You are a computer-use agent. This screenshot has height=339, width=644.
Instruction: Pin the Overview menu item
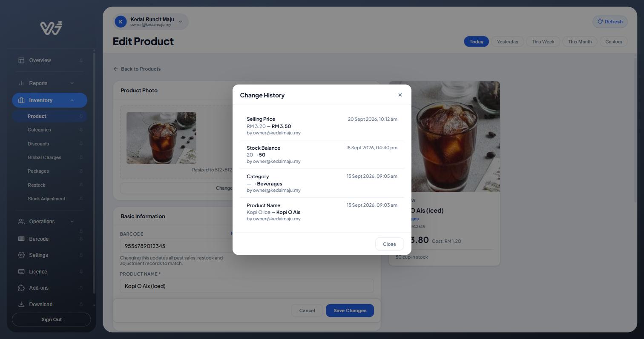click(81, 60)
